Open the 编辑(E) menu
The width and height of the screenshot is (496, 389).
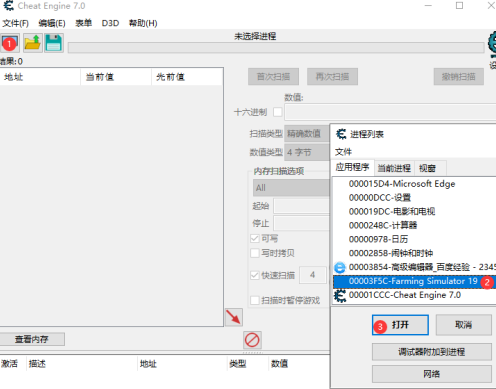click(52, 23)
